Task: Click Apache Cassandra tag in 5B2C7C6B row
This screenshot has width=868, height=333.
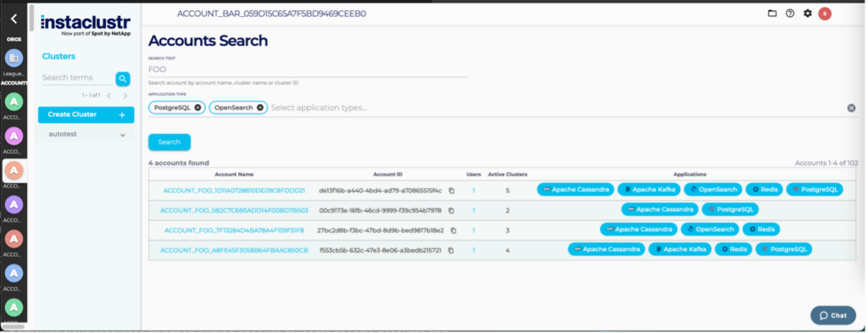Action: 659,209
